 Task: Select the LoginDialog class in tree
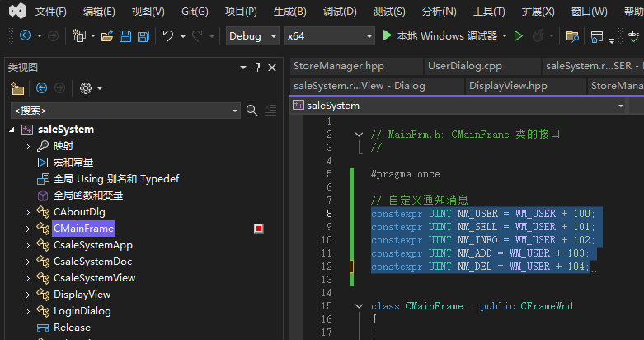(82, 311)
